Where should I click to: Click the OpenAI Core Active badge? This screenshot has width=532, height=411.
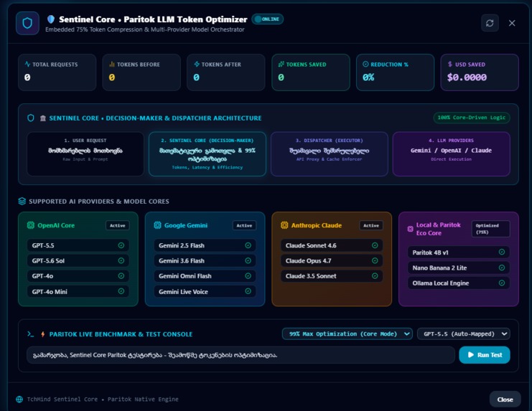pyautogui.click(x=118, y=225)
